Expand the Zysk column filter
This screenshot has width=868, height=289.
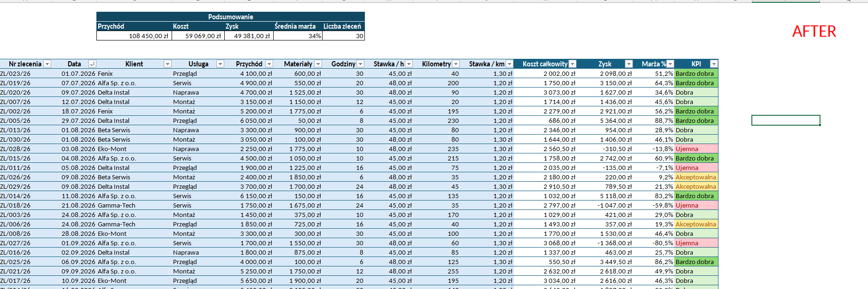(x=629, y=64)
